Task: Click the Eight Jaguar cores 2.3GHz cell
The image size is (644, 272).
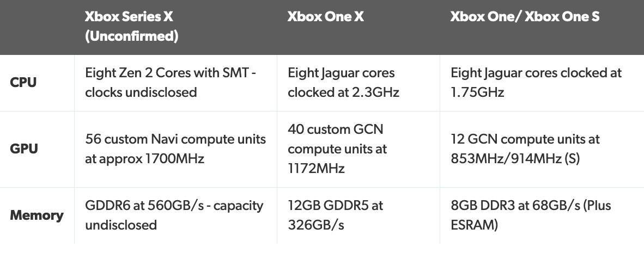Action: click(358, 83)
